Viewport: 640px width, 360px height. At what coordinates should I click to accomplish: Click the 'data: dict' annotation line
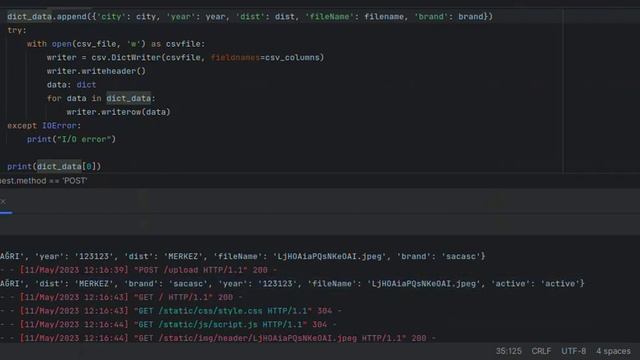71,85
